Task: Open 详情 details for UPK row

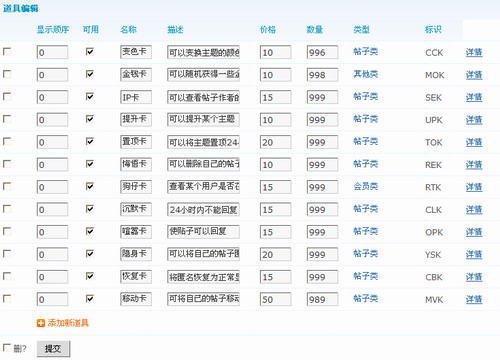Action: (474, 120)
